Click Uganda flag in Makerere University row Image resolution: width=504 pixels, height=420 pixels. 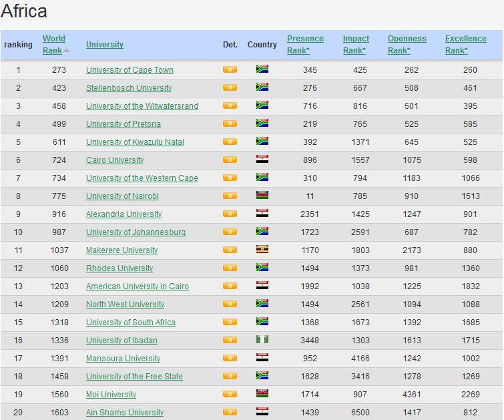tap(262, 250)
